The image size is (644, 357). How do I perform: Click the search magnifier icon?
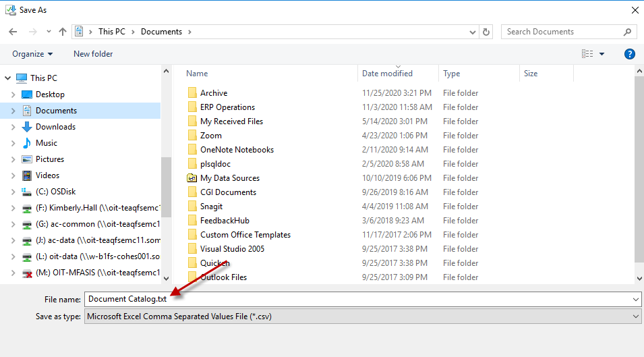(x=627, y=32)
